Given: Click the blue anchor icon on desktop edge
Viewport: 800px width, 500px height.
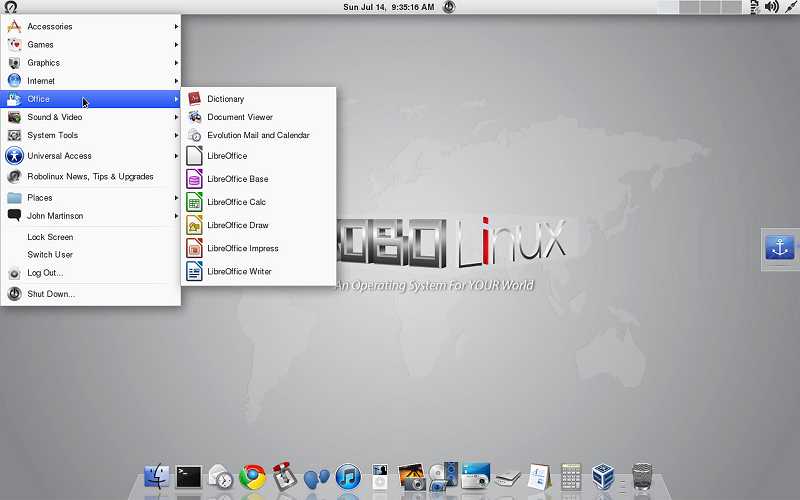Looking at the screenshot, I should [780, 248].
